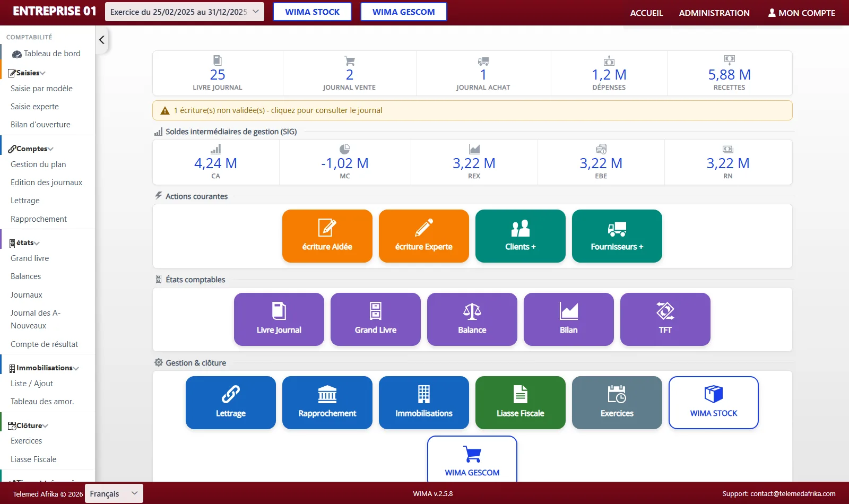Open the WIMA GESCOM cart tile
Screen dimensions: 849x504
click(x=472, y=459)
